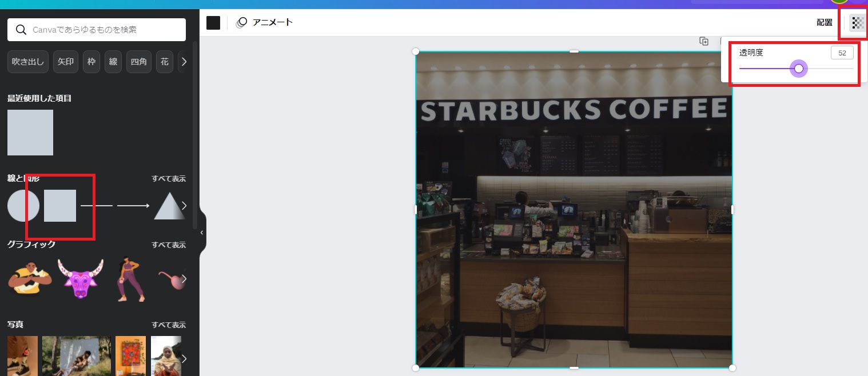Add the square shape from 線と図形
The height and width of the screenshot is (376, 868).
(60, 206)
